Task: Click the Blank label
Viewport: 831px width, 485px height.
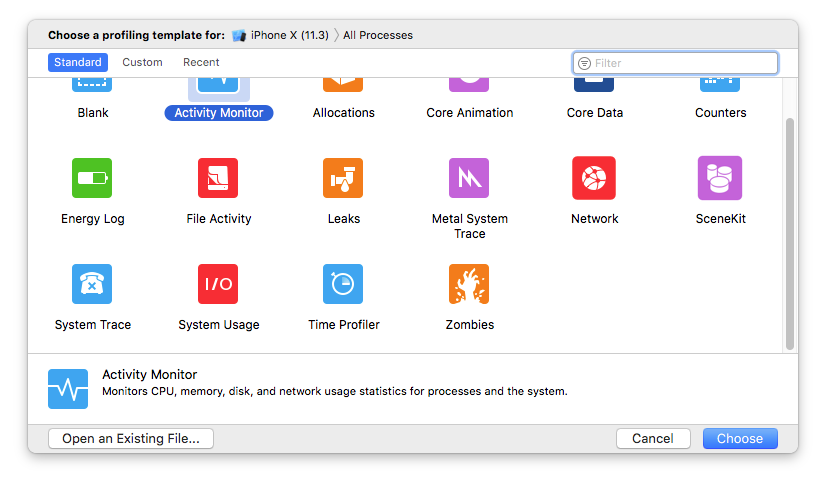Action: (x=93, y=112)
